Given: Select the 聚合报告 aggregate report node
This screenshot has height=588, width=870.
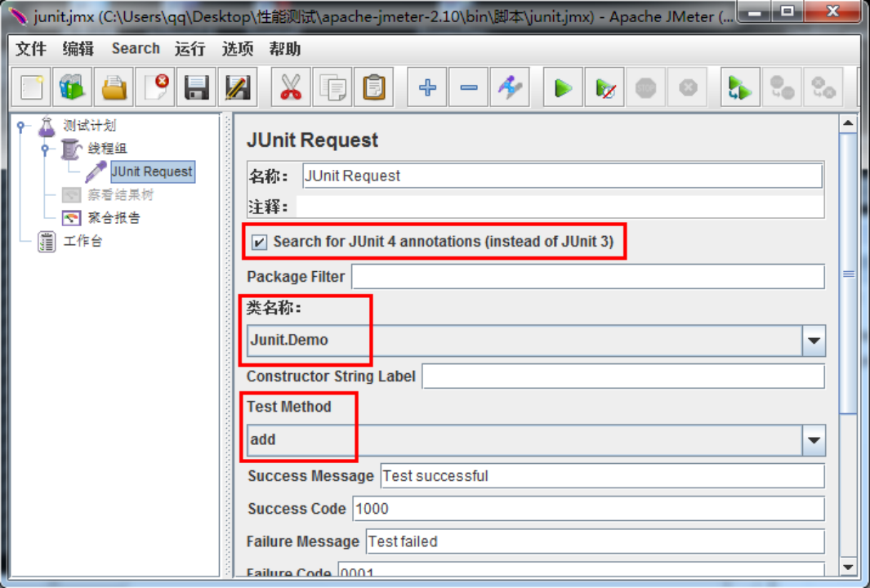Looking at the screenshot, I should coord(114,218).
